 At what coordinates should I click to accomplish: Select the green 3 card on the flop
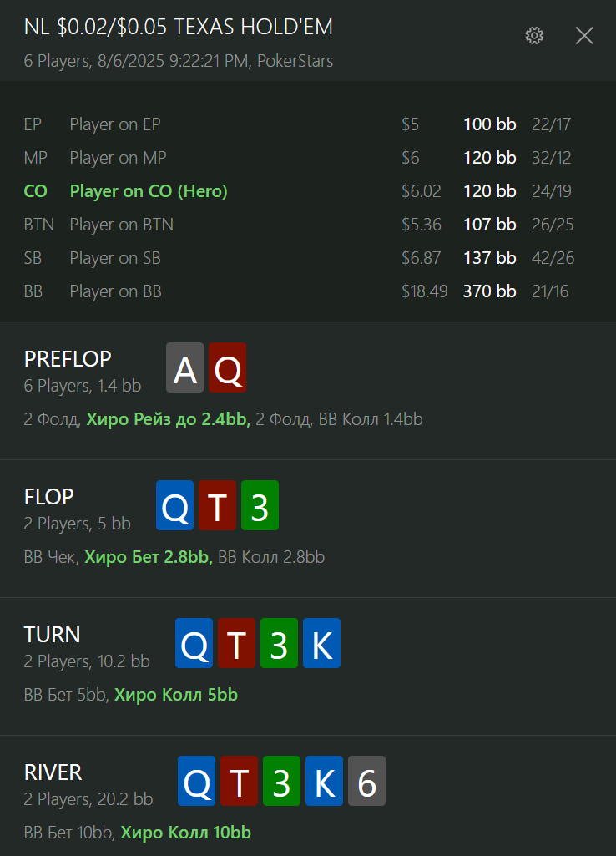pyautogui.click(x=260, y=505)
